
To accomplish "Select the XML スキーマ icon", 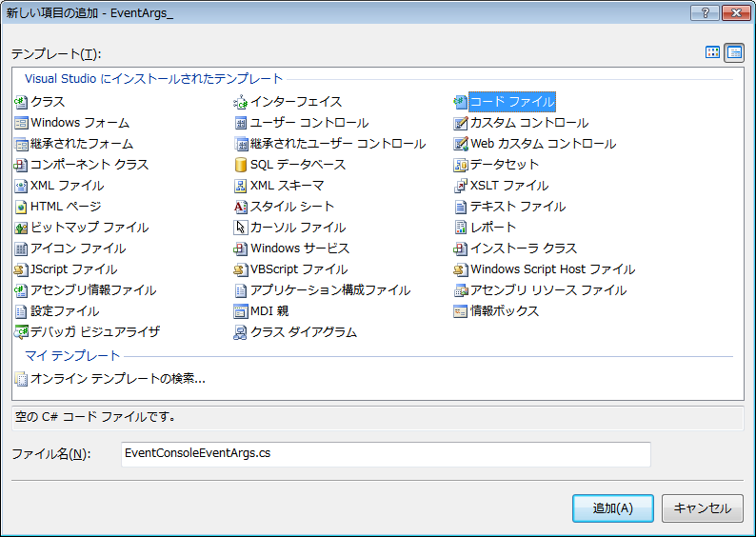I will click(240, 186).
